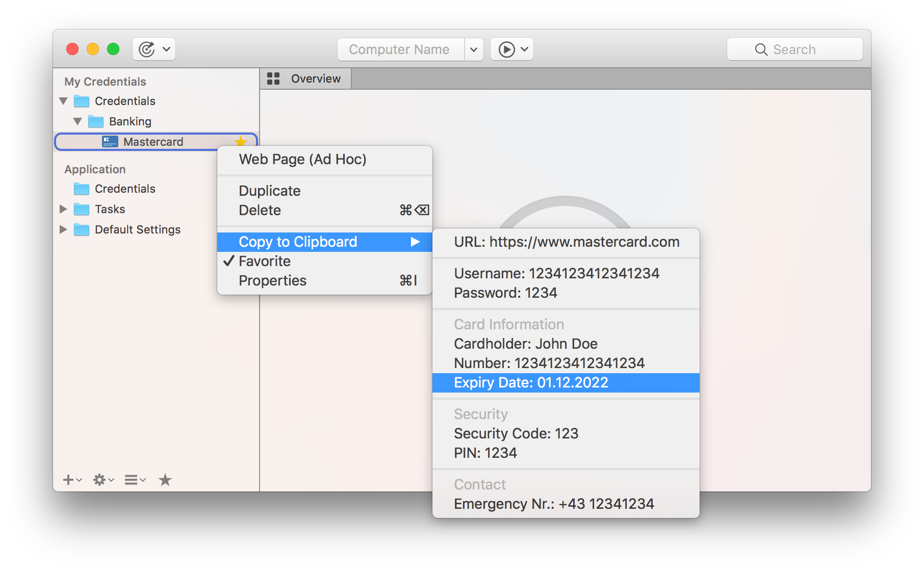Copy Emergency Nr.: +43 12341234
The width and height of the screenshot is (924, 571).
point(566,504)
